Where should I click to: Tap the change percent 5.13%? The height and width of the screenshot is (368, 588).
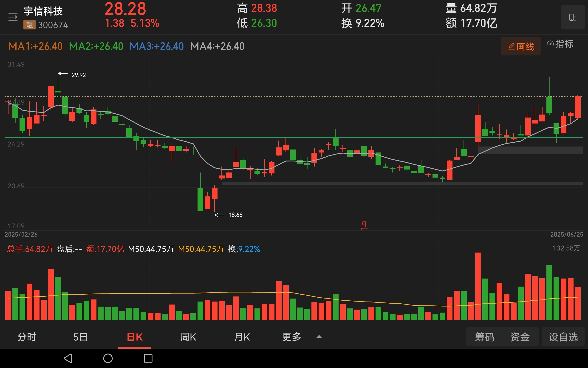click(x=145, y=23)
